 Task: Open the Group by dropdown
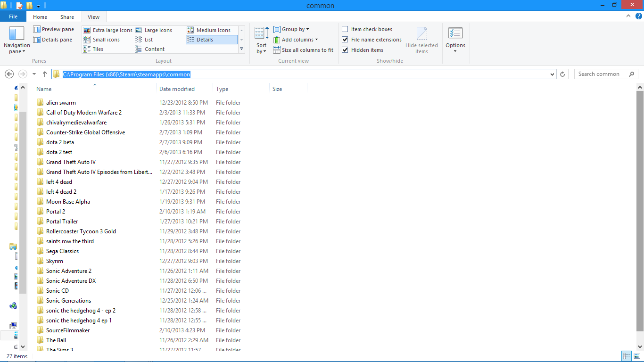291,29
